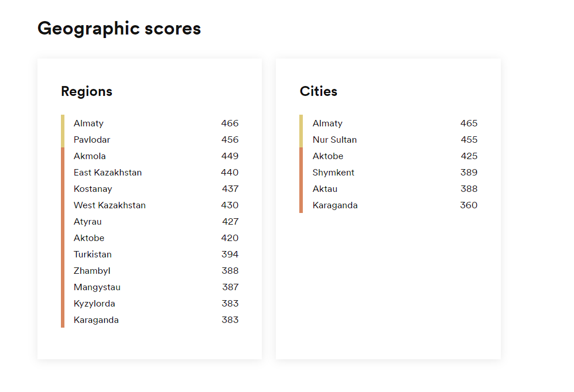Select Zhambyl in the regions list
574x392 pixels.
(92, 271)
